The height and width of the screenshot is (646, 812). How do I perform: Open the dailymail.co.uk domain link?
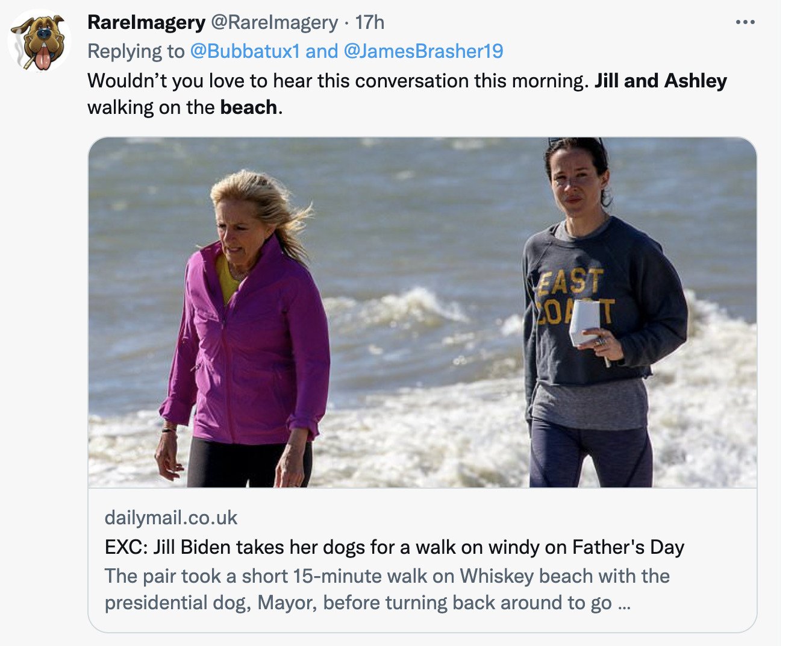click(171, 517)
